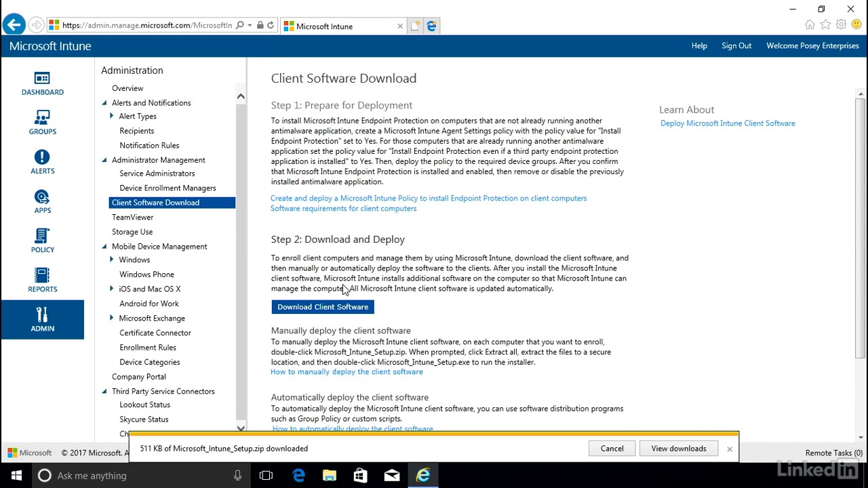Click the browser smiley feedback icon

point(856,25)
